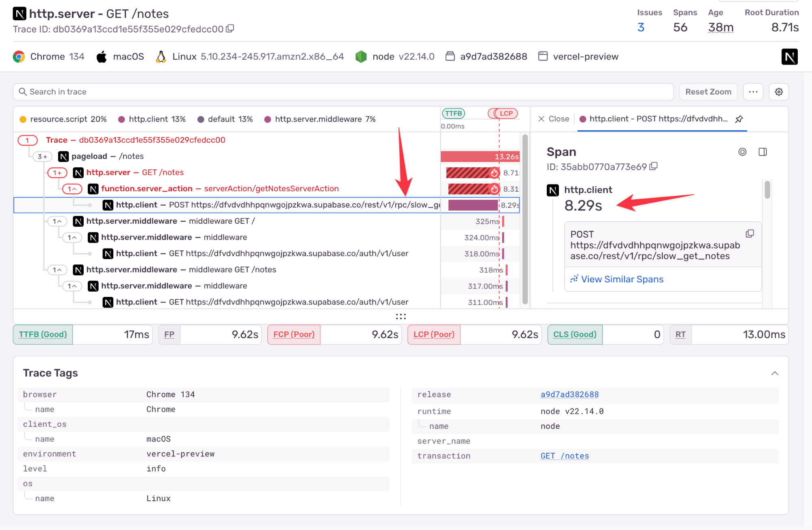Click the settings gear icon
Viewport: 812px width, 530px height.
pyautogui.click(x=779, y=92)
